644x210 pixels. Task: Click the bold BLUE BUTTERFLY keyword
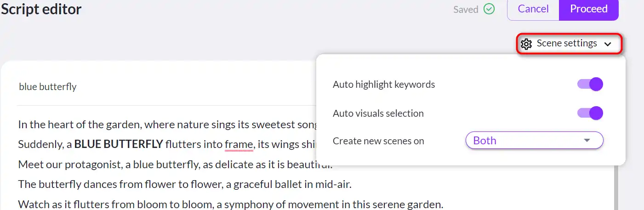[x=119, y=144]
